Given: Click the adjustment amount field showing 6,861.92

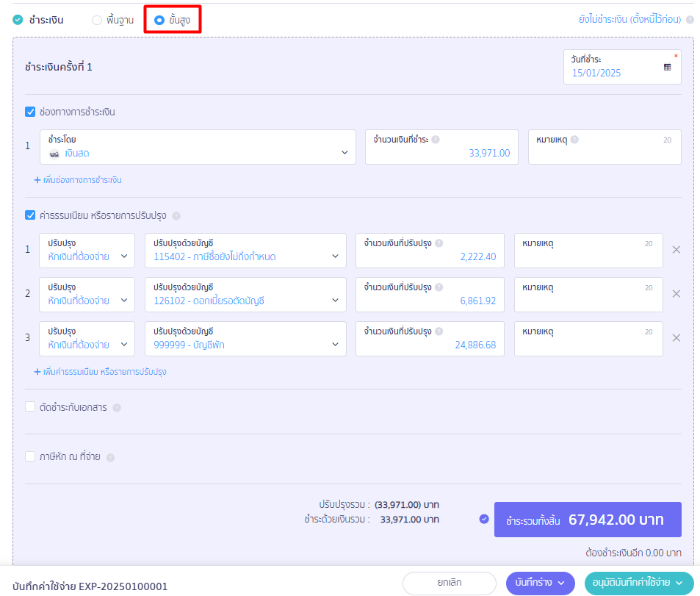Looking at the screenshot, I should (x=430, y=295).
